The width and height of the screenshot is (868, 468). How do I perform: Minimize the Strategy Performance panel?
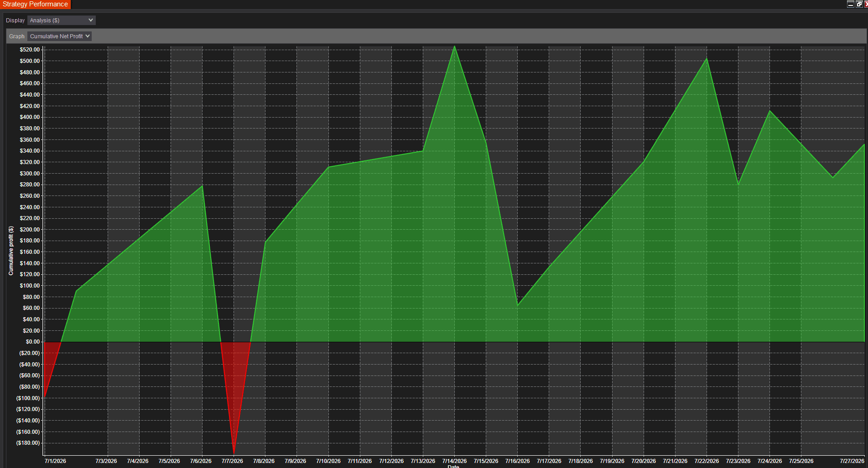(850, 4)
